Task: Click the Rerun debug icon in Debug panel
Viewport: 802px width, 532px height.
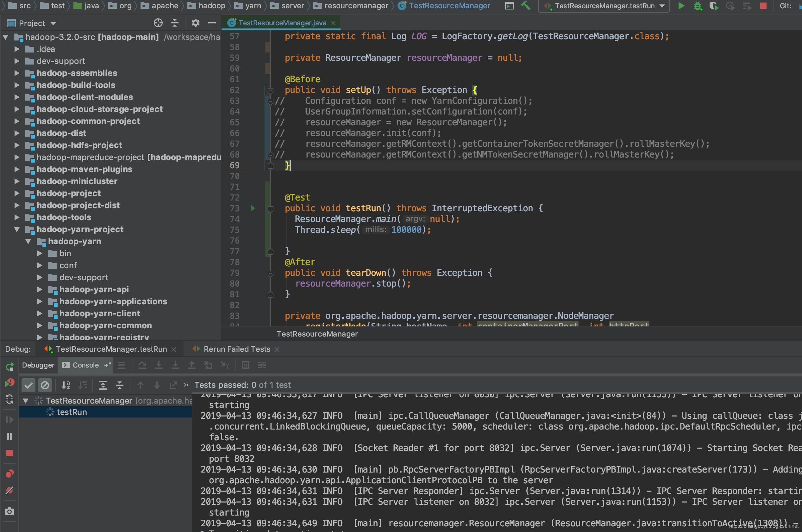Action: pos(9,367)
